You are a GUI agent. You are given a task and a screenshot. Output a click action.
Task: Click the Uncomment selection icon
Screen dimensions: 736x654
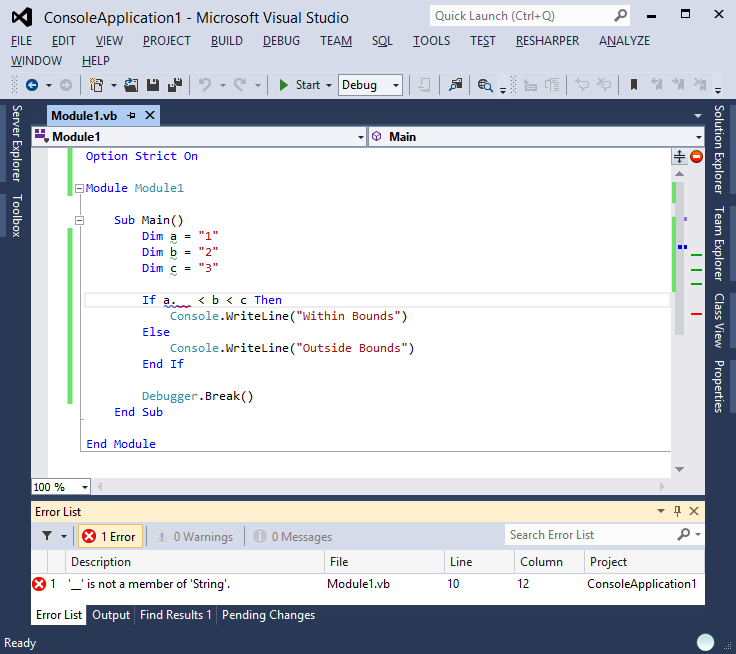(x=604, y=85)
